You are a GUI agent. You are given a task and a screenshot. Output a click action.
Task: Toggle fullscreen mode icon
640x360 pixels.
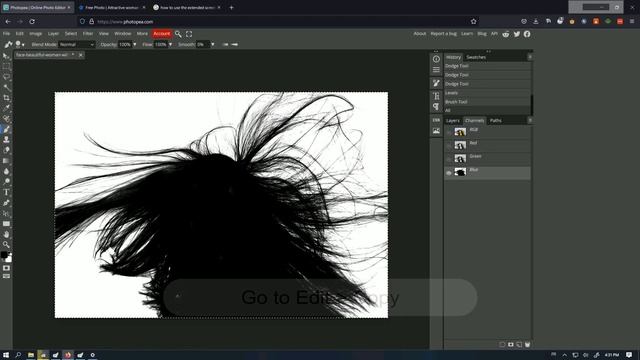click(x=189, y=34)
